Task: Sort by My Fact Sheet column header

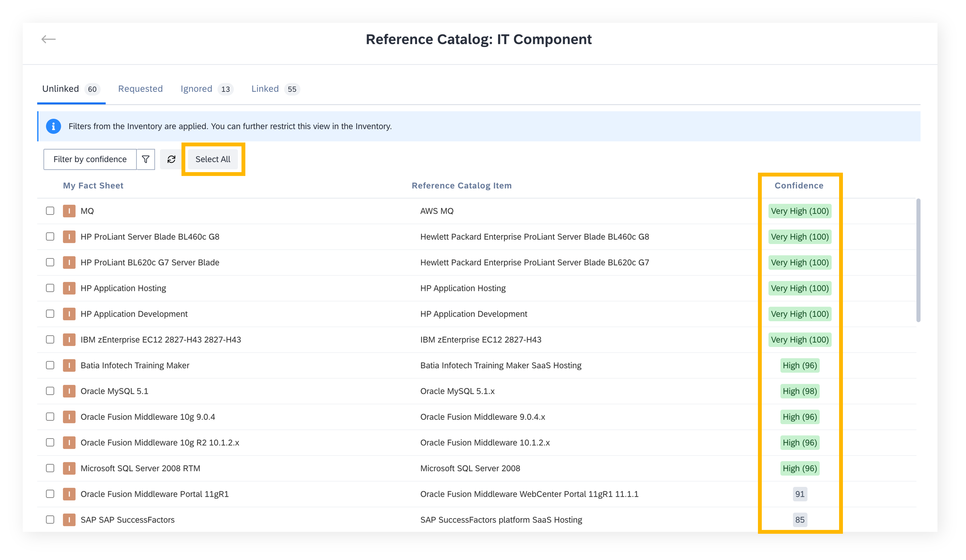Action: click(93, 186)
